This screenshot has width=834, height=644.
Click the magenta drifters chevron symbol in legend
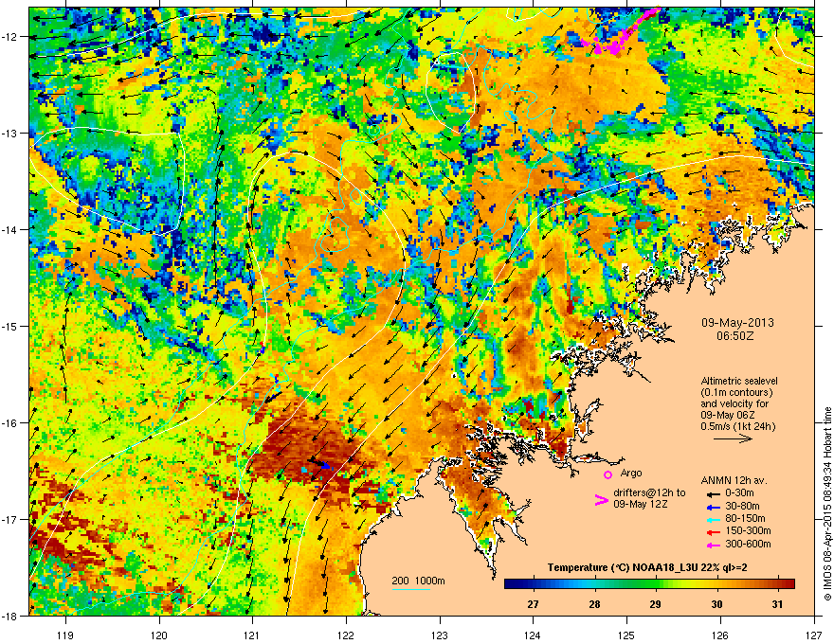(602, 499)
